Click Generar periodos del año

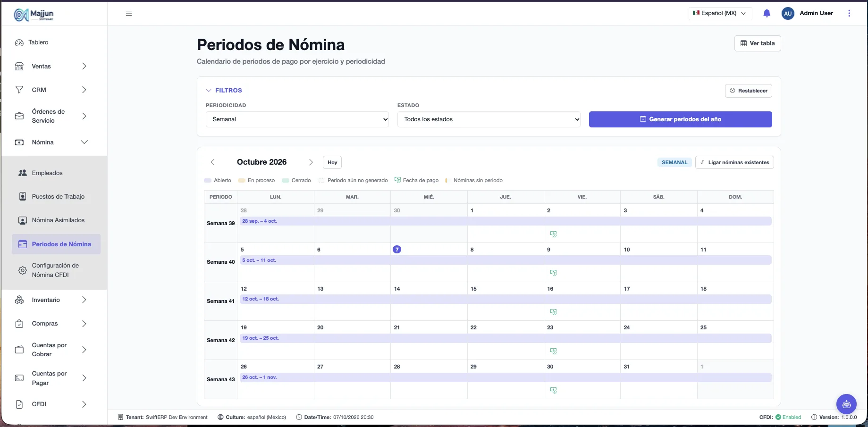(680, 119)
